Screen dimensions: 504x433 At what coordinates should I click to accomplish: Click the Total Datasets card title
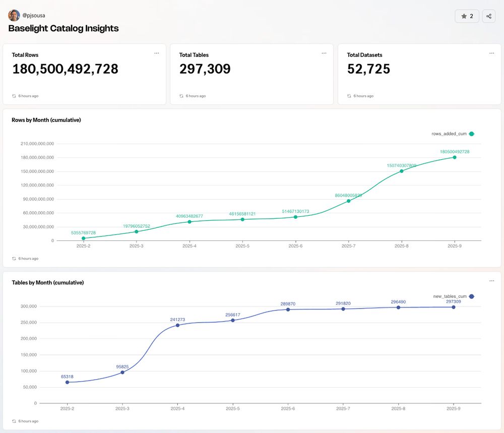point(364,55)
